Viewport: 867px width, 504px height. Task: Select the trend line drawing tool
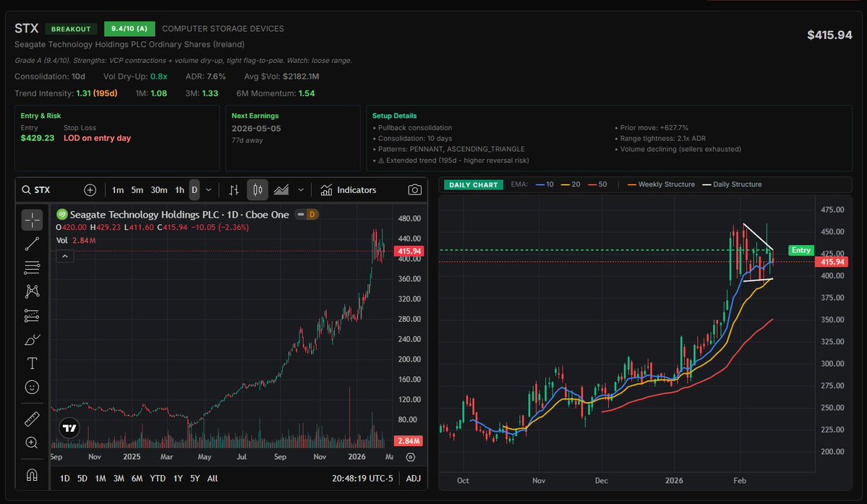pos(32,244)
